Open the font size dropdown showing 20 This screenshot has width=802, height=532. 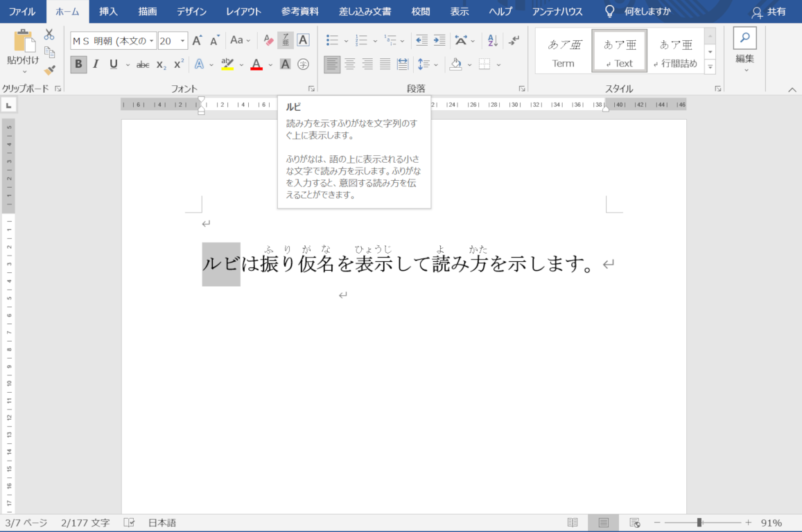click(182, 41)
